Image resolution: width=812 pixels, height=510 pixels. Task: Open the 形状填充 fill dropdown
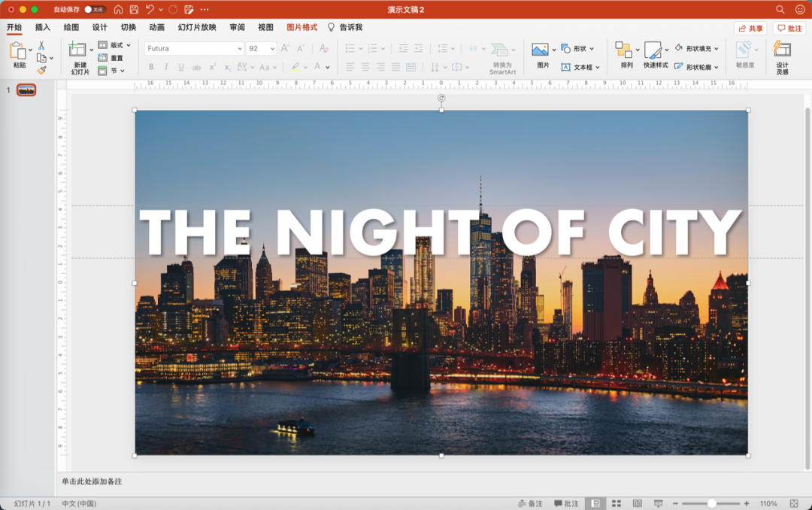click(x=697, y=48)
